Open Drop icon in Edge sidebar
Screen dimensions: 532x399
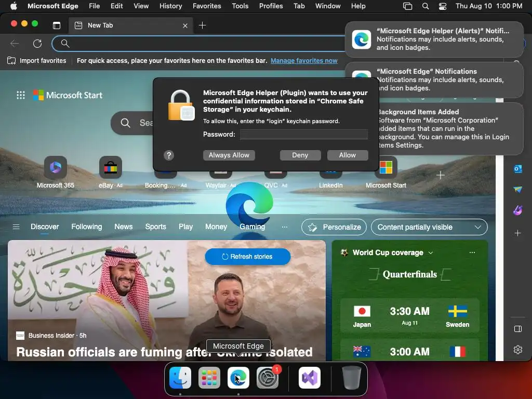518,189
